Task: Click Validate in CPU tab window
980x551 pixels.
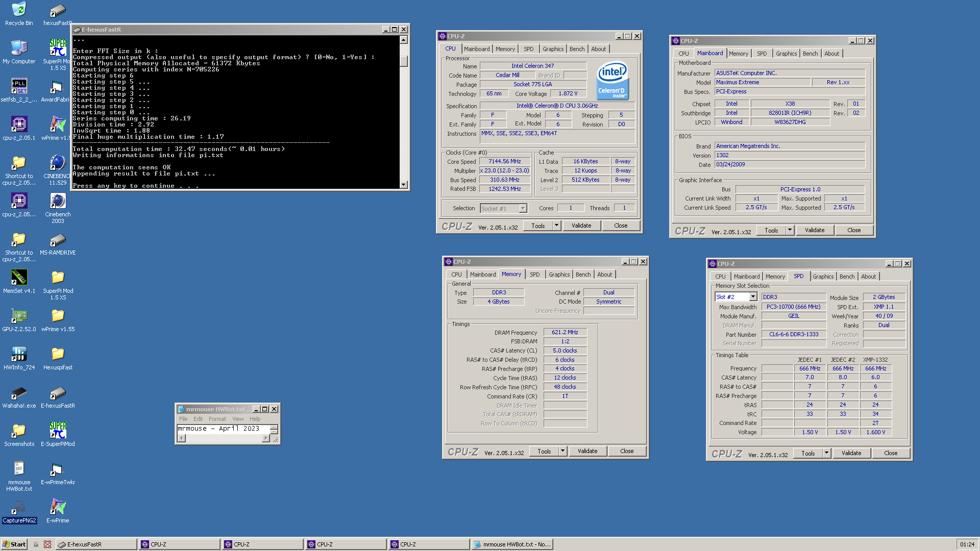Action: click(x=581, y=226)
